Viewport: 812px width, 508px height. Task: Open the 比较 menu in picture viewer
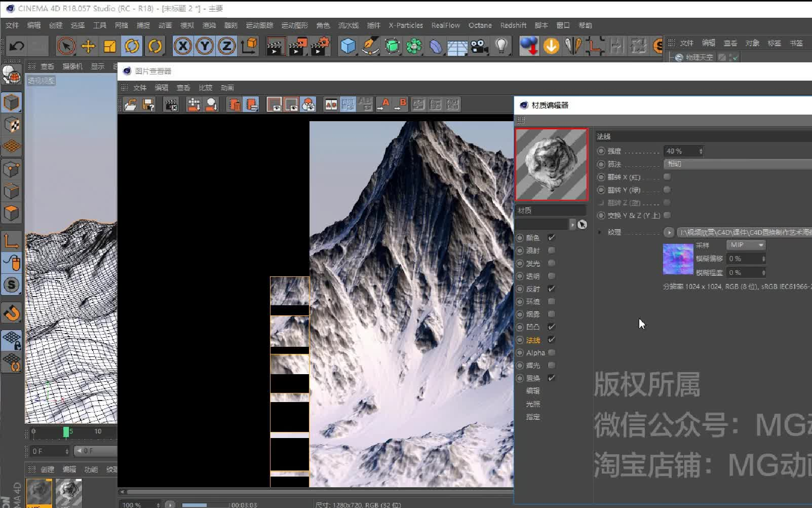click(205, 87)
